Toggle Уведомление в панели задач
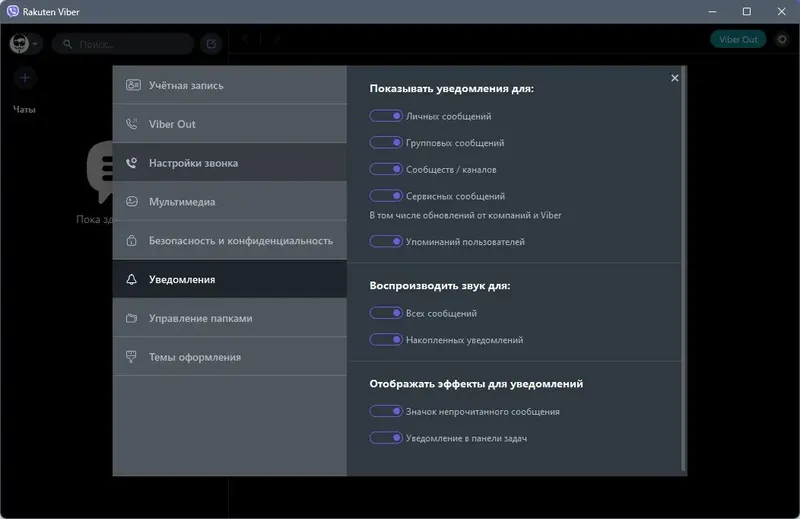Screen dimensions: 800x519 point(386,437)
